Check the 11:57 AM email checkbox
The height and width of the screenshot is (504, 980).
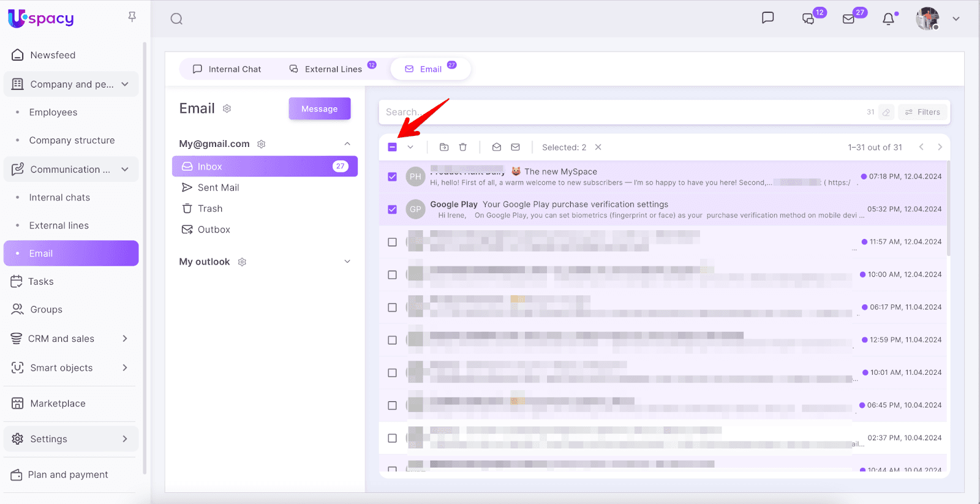tap(393, 242)
